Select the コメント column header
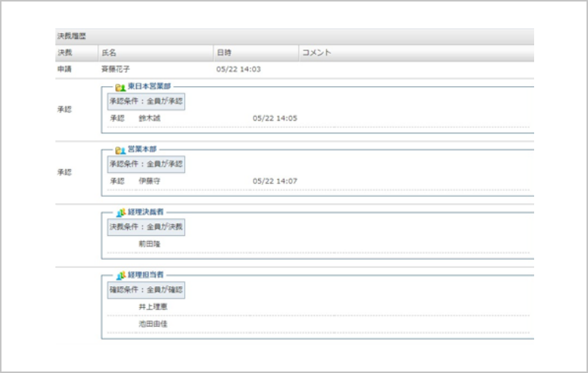Screen dimensions: 588x373 [316, 53]
